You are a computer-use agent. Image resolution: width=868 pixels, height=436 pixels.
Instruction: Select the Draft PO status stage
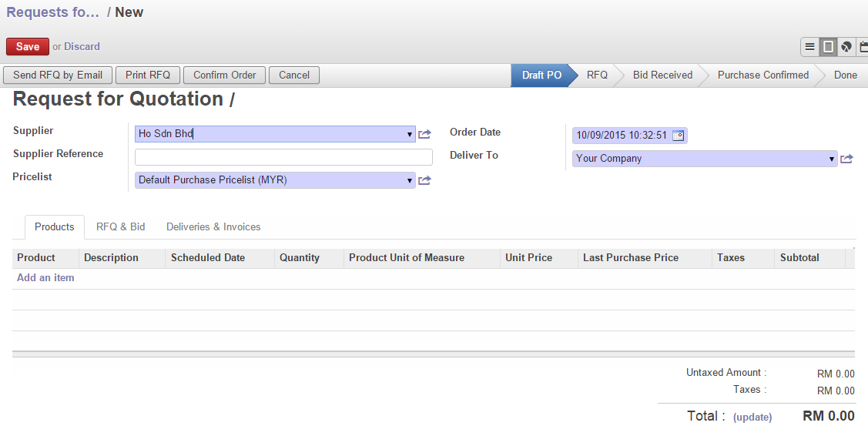click(541, 75)
